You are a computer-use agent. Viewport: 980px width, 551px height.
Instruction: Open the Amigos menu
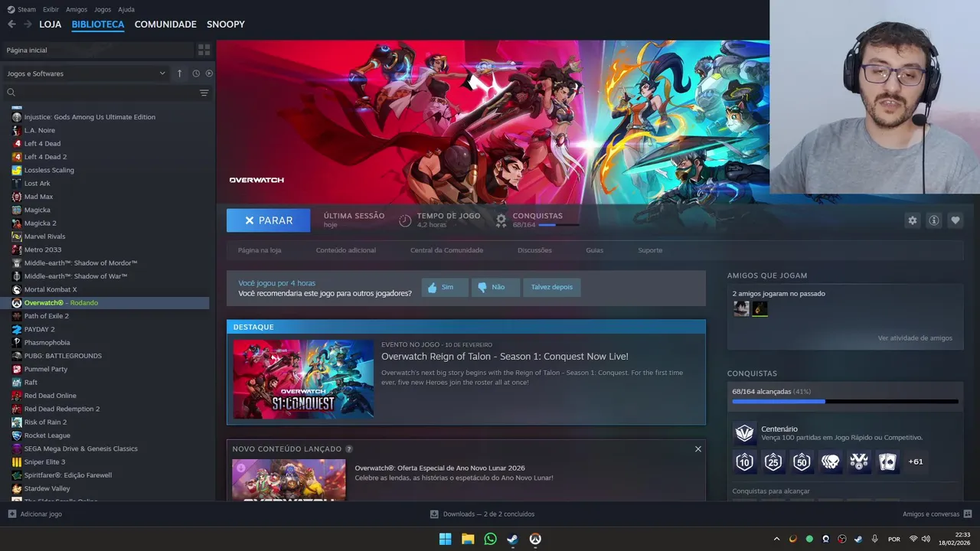77,9
